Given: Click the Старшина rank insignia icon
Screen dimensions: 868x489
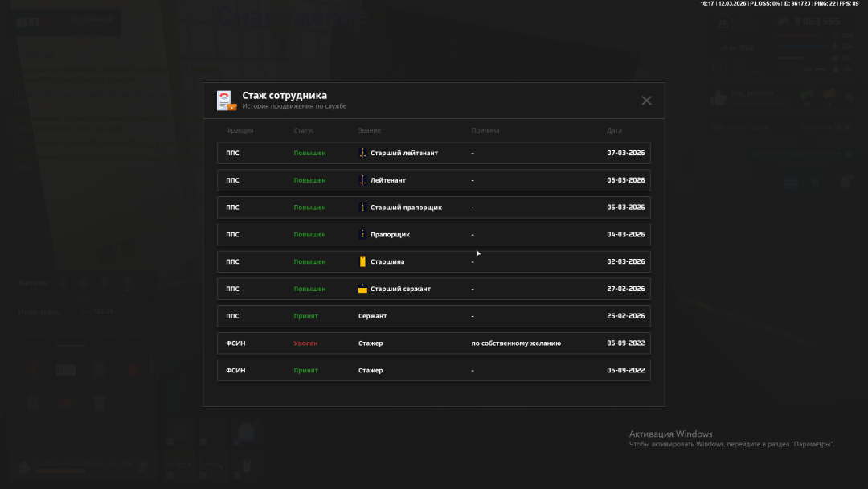Looking at the screenshot, I should coord(362,262).
